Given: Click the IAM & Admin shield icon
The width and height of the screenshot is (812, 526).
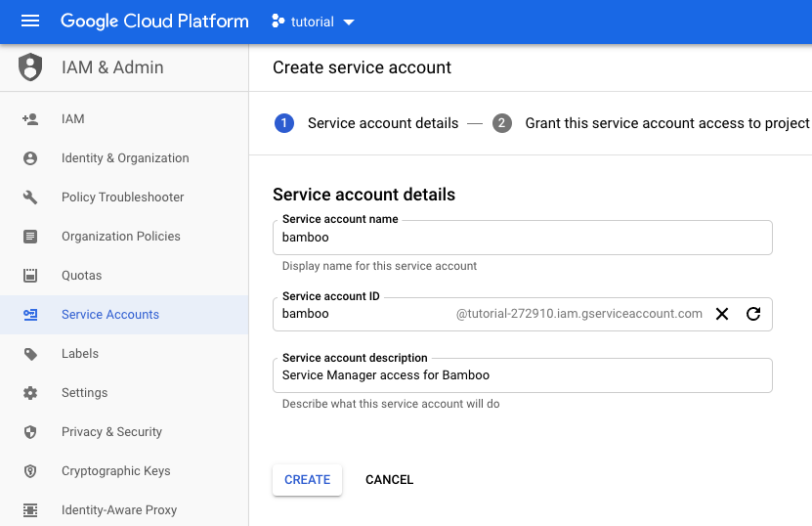Looking at the screenshot, I should (x=30, y=67).
